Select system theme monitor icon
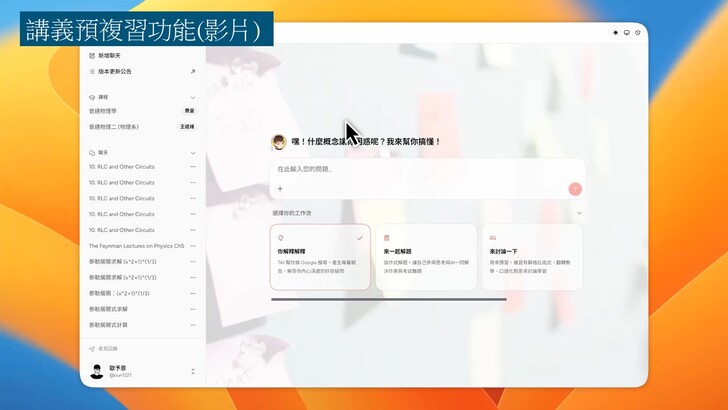 pyautogui.click(x=627, y=33)
